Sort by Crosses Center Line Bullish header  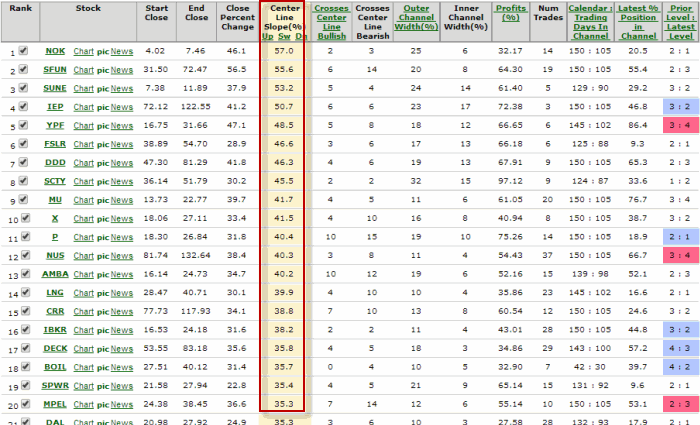[x=331, y=22]
